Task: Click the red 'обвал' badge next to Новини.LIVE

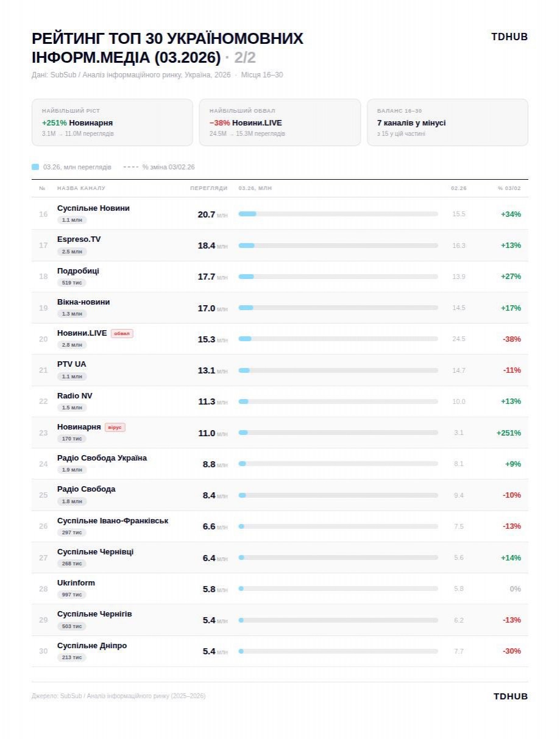Action: point(122,333)
